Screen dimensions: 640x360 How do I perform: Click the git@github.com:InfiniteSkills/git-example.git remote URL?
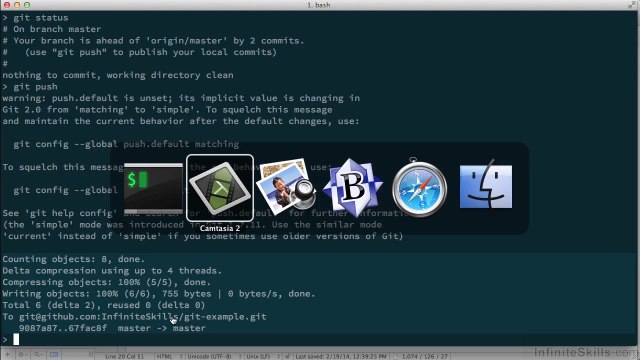coord(142,317)
